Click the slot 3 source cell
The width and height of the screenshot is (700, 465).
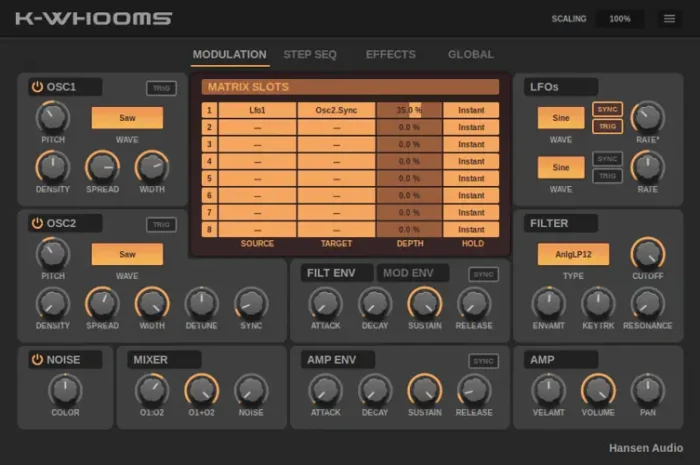coord(257,144)
